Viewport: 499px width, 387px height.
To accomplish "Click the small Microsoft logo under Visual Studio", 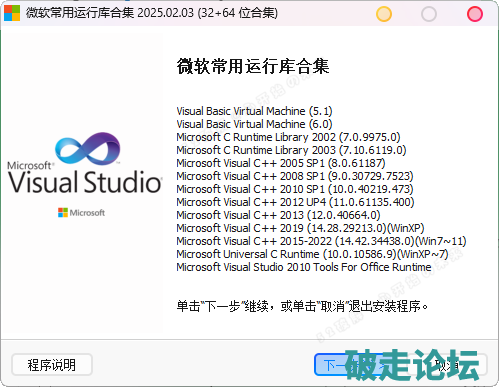I will 81,212.
